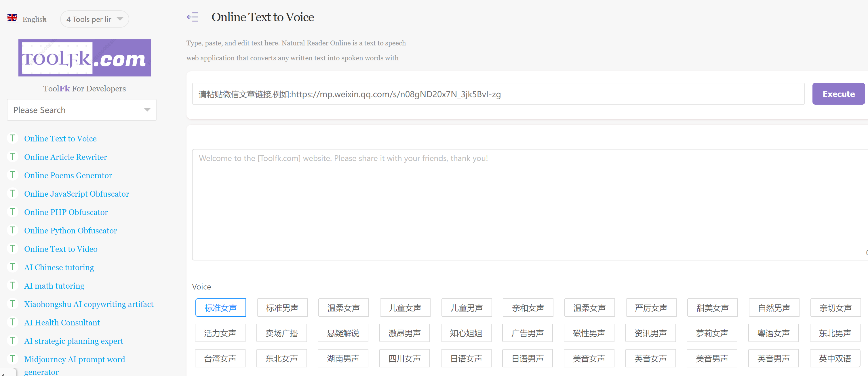Image resolution: width=868 pixels, height=376 pixels.
Task: Click the T icon beside Online Text to Video
Action: 13,248
